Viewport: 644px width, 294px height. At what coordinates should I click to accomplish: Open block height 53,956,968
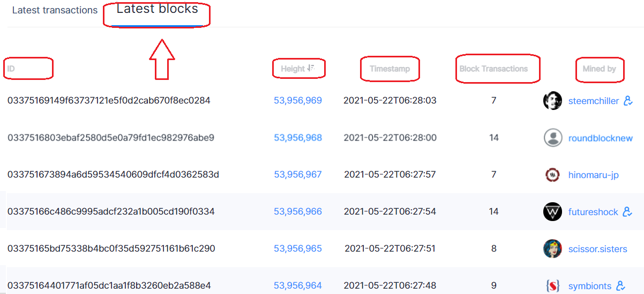coord(298,138)
